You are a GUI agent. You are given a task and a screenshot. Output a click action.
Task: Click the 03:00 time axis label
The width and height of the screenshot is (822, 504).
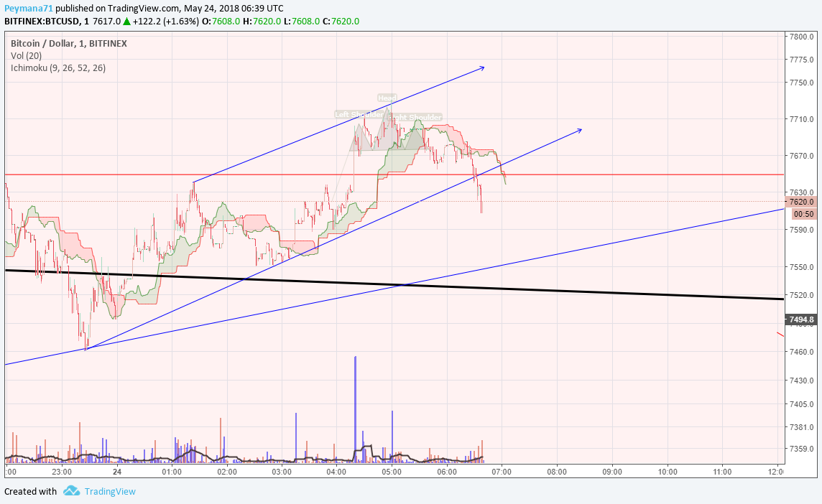(x=282, y=472)
